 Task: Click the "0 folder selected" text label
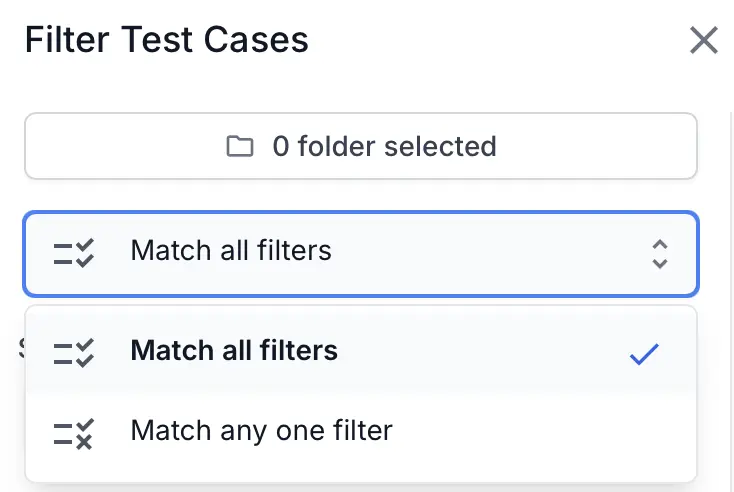[x=384, y=147]
